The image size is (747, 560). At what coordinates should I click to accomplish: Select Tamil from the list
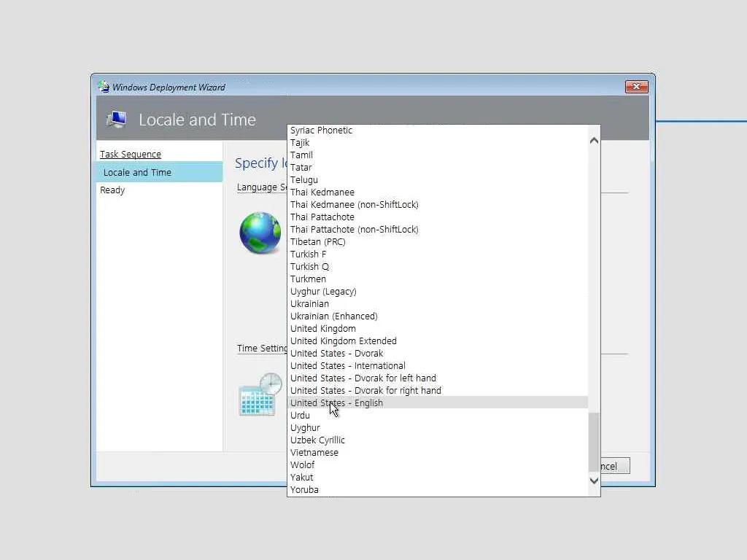(438, 155)
